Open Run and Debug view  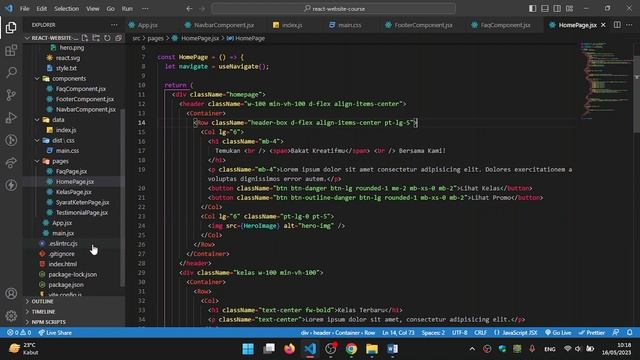pos(11,118)
